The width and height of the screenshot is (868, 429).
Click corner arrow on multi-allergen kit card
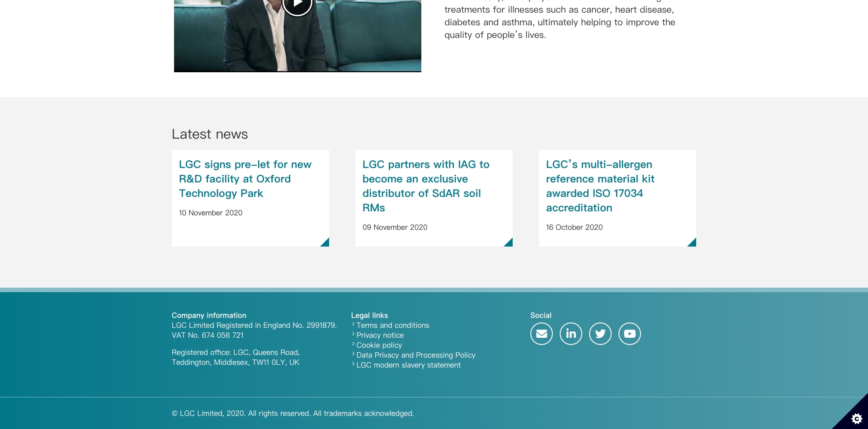click(x=693, y=243)
